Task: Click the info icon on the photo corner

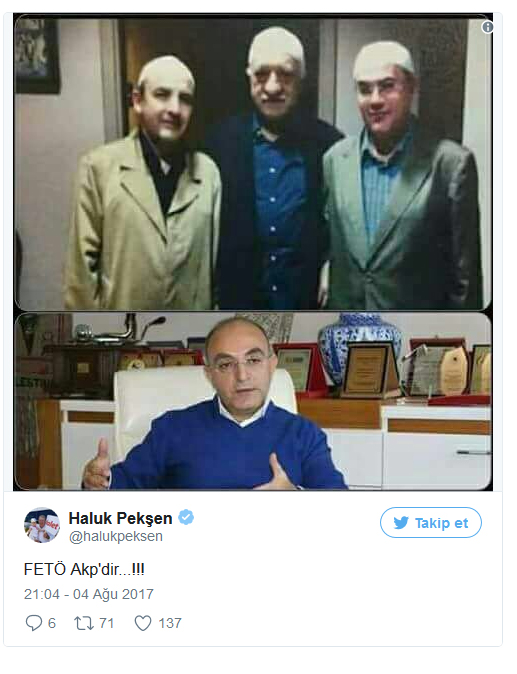Action: [487, 28]
